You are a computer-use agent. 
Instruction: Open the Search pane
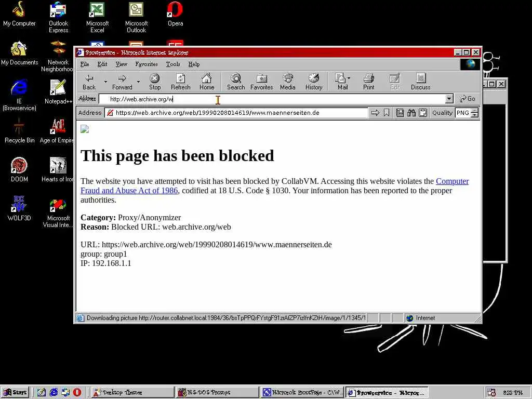coord(236,82)
